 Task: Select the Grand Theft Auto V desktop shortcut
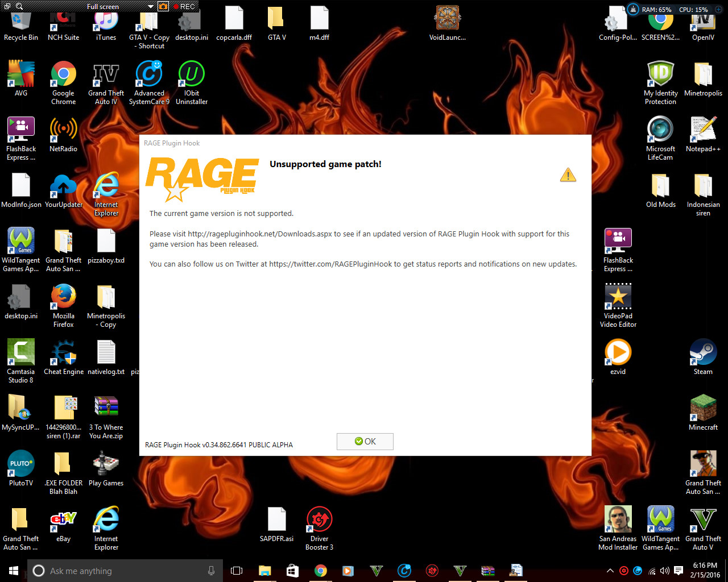click(703, 529)
